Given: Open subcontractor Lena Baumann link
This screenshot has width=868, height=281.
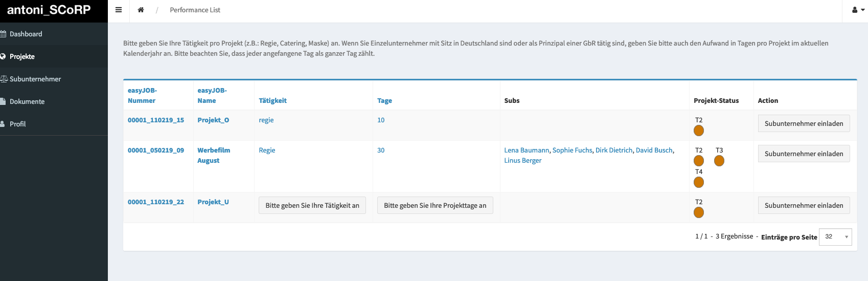Looking at the screenshot, I should point(527,150).
